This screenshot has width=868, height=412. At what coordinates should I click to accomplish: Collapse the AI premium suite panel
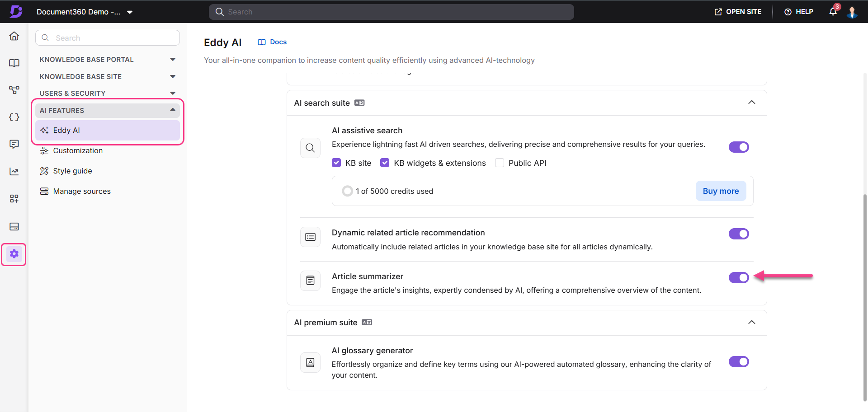tap(752, 322)
